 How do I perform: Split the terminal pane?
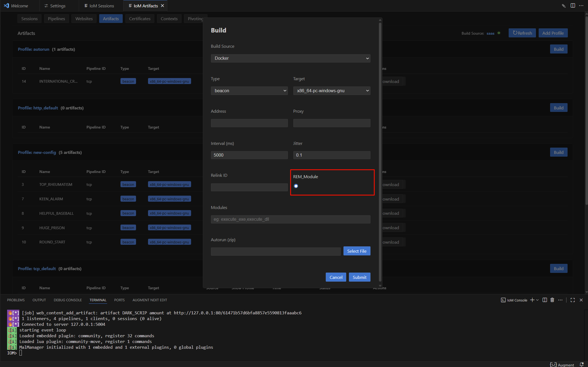544,300
